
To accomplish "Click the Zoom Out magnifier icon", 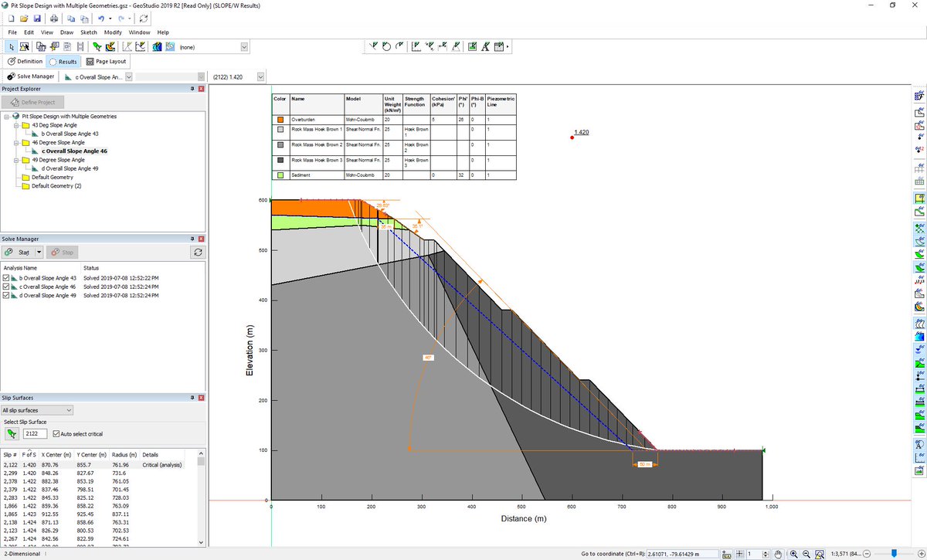I will (x=806, y=554).
